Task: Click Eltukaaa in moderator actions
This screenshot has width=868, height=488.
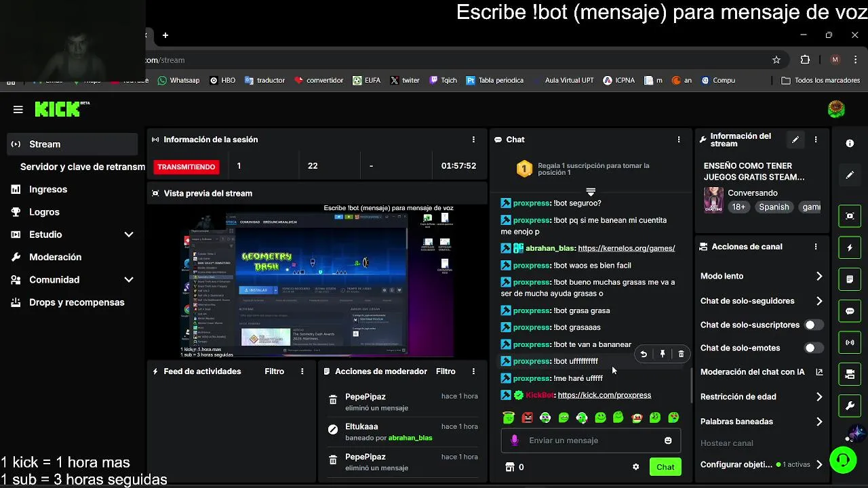Action: (361, 427)
